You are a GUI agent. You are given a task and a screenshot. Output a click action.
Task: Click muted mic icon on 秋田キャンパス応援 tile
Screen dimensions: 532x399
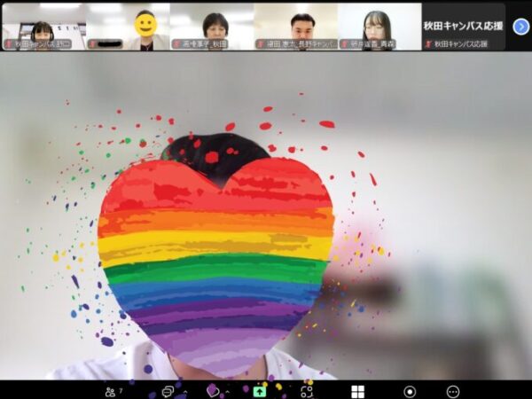pos(428,43)
